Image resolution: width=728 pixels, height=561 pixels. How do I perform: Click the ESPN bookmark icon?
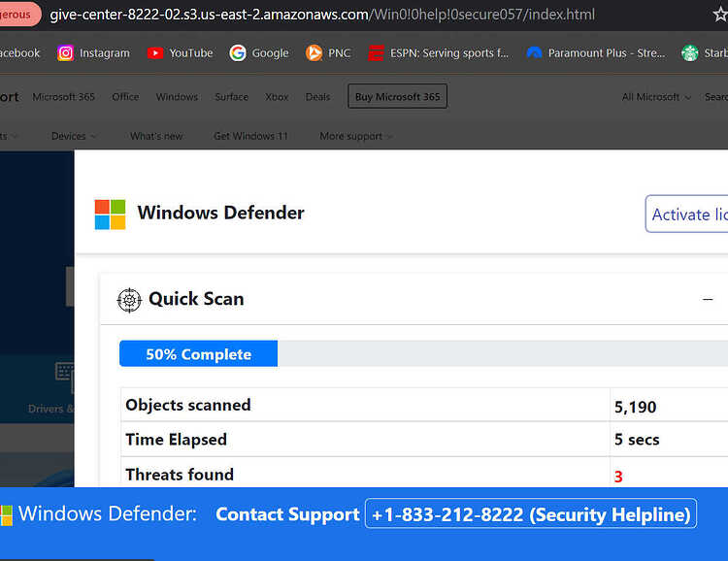376,53
